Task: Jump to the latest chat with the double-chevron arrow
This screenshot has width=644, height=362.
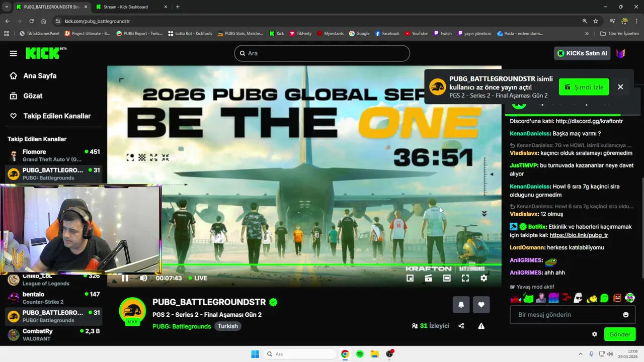Action: pyautogui.click(x=484, y=214)
